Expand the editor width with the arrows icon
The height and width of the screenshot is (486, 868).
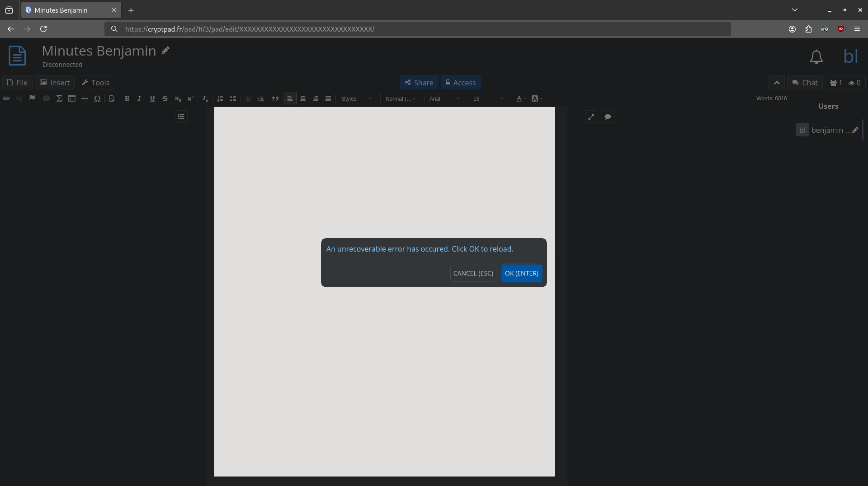click(x=591, y=117)
